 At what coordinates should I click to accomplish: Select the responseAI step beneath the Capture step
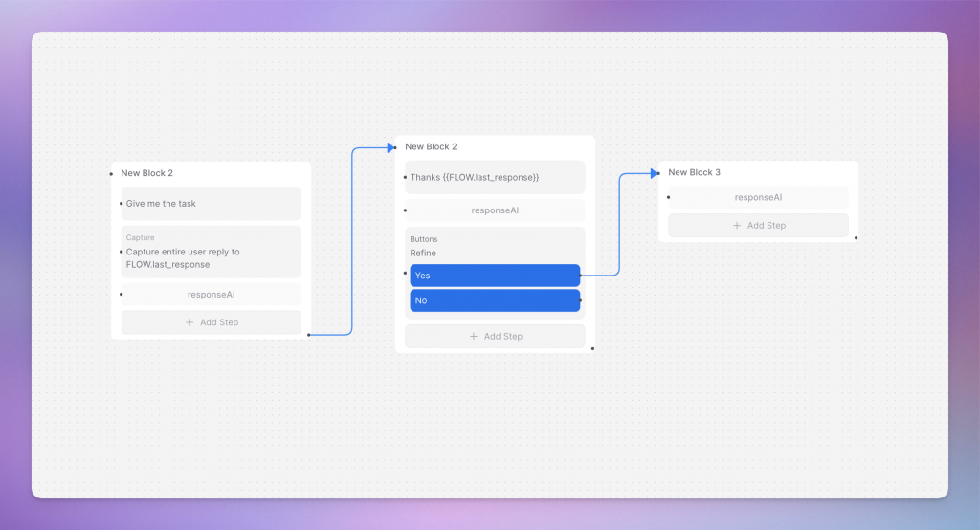[211, 295]
